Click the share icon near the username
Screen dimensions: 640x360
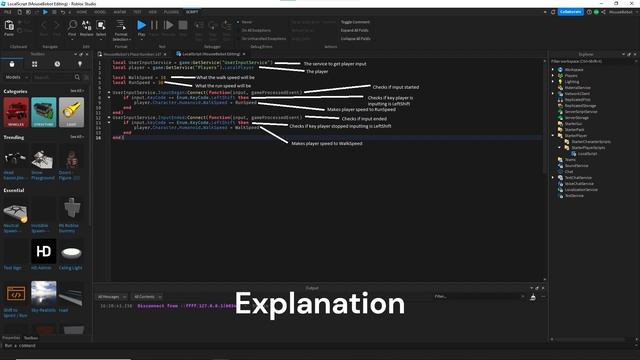(603, 12)
